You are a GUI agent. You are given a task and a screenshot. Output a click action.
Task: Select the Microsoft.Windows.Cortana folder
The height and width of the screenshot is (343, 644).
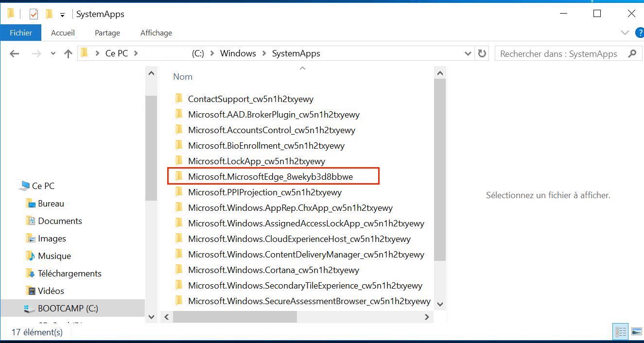point(273,270)
